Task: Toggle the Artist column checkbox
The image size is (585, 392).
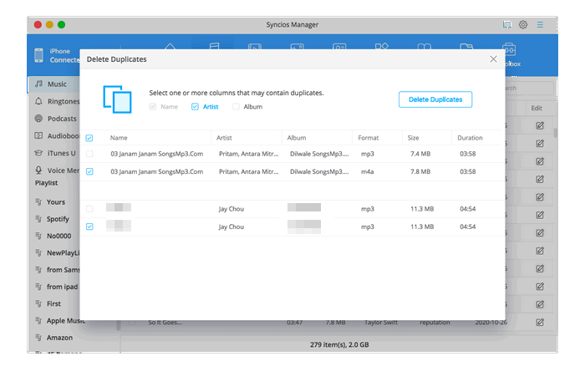Action: 195,107
